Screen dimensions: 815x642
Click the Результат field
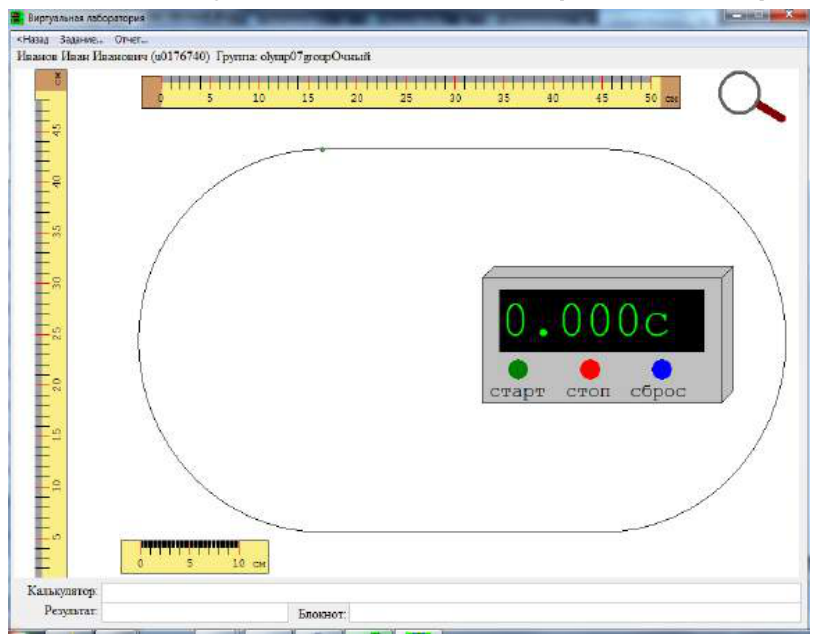coord(195,612)
